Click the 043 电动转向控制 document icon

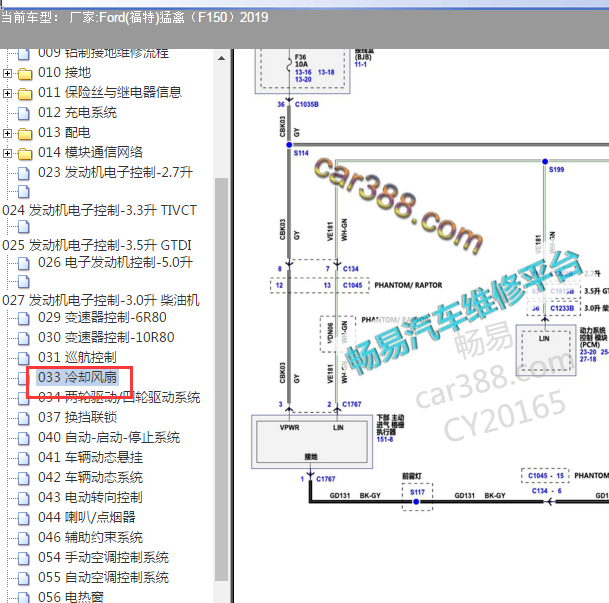24,498
